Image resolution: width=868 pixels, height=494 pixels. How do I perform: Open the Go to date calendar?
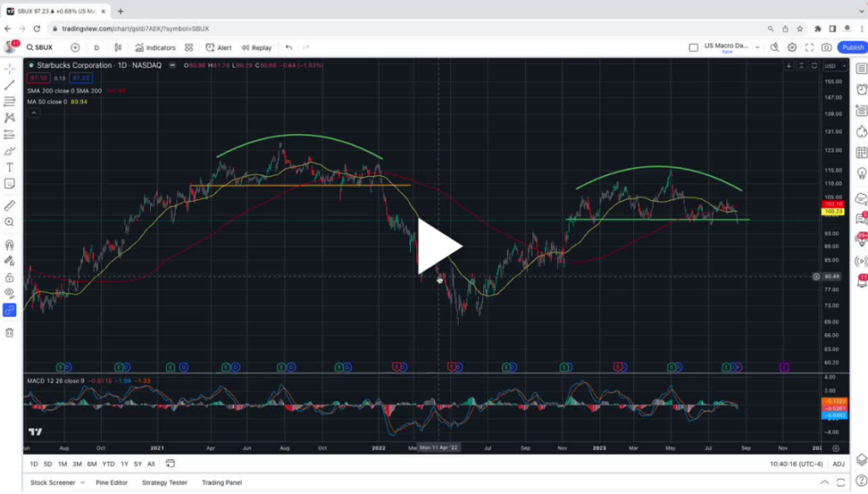coord(170,463)
